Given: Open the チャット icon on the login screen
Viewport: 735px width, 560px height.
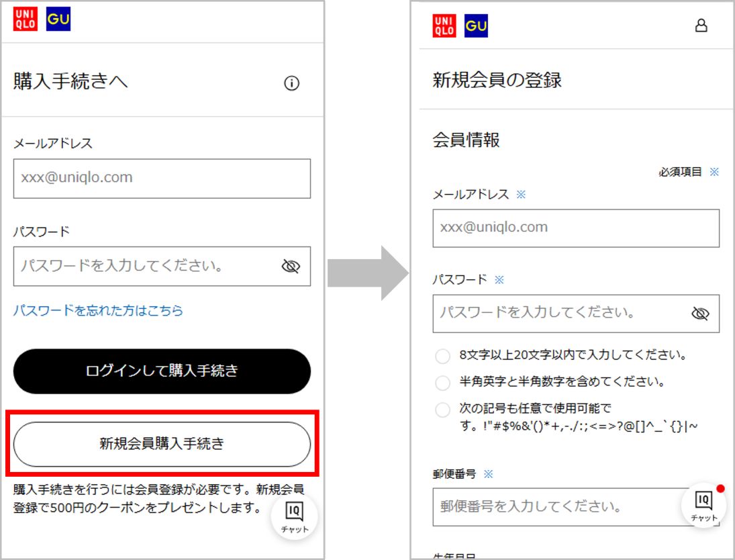Looking at the screenshot, I should [294, 516].
